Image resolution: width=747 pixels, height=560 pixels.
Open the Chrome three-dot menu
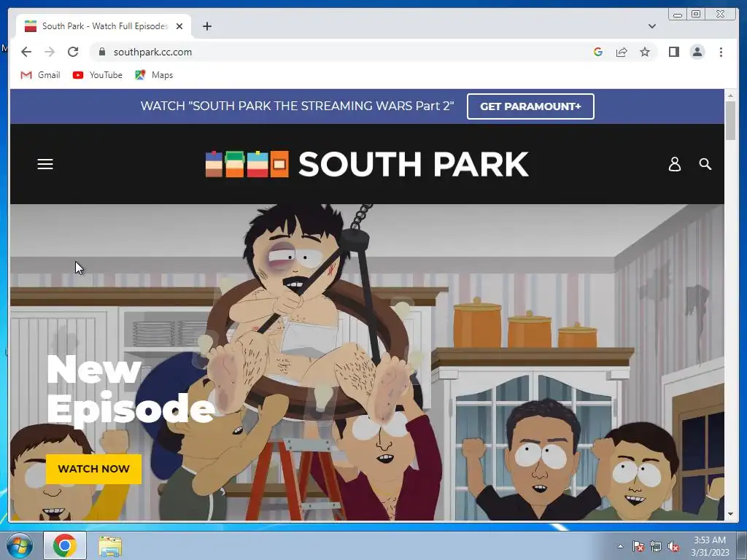pos(721,52)
